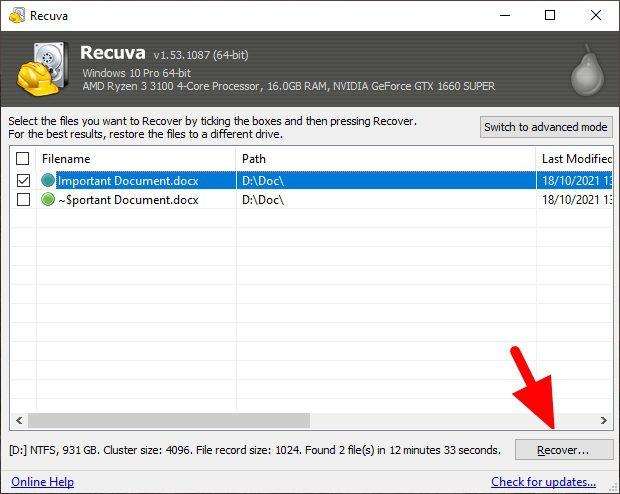
Task: Click D:\Doc\ path of Important Document.docx
Action: (x=263, y=181)
